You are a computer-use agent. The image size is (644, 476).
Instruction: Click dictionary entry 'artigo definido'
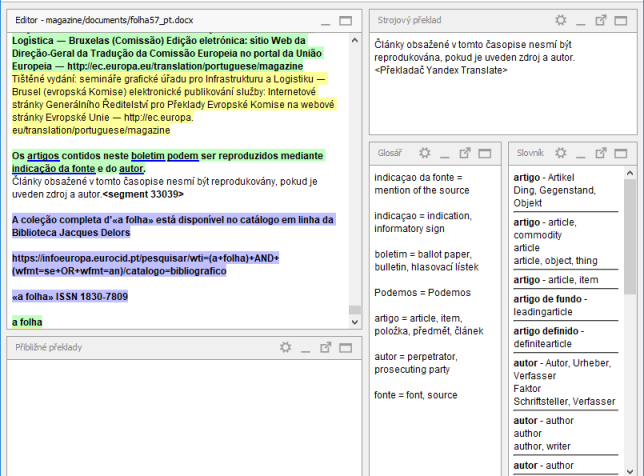(x=549, y=337)
